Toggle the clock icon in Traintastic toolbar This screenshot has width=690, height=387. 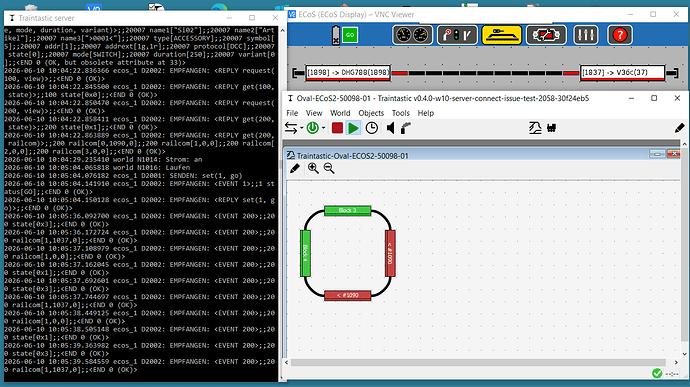[372, 128]
